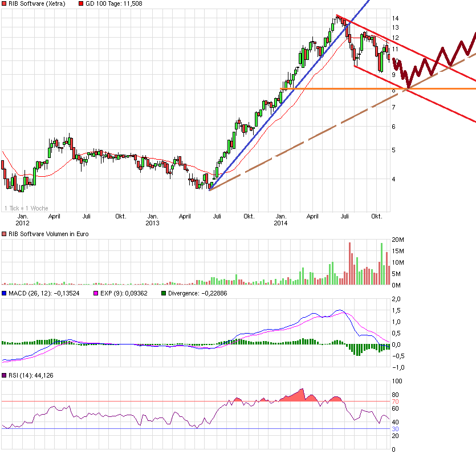
Task: Click the RSI axis value 100
Action: [397, 381]
